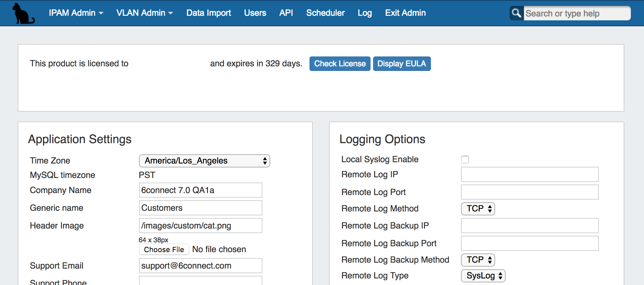Click the black cat logo icon
644x285 pixels.
pyautogui.click(x=23, y=14)
